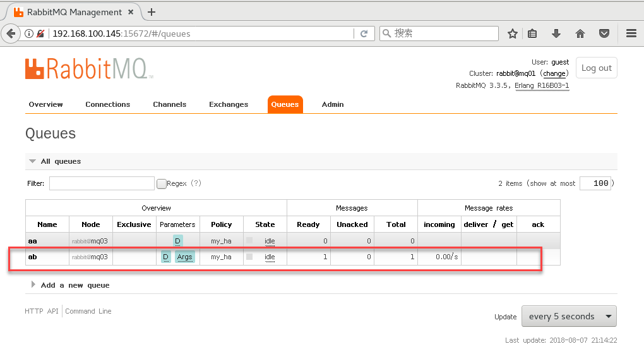Sort by incoming column header
644x349 pixels.
[439, 224]
